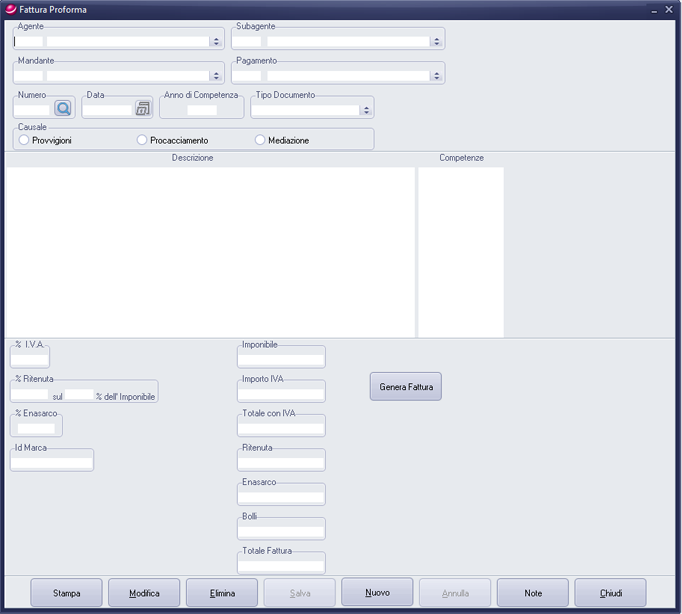Open the Pagamento dropdown arrow
This screenshot has height=614, width=682.
tap(436, 76)
